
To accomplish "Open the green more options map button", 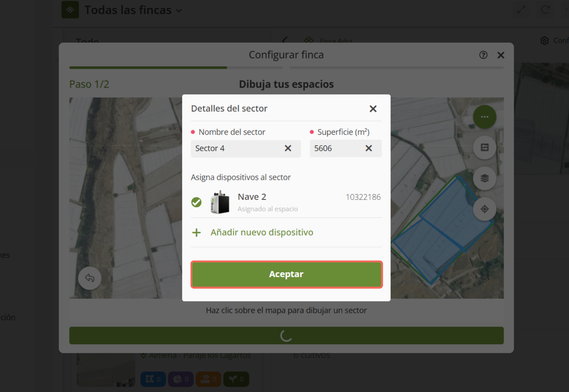I will click(485, 117).
